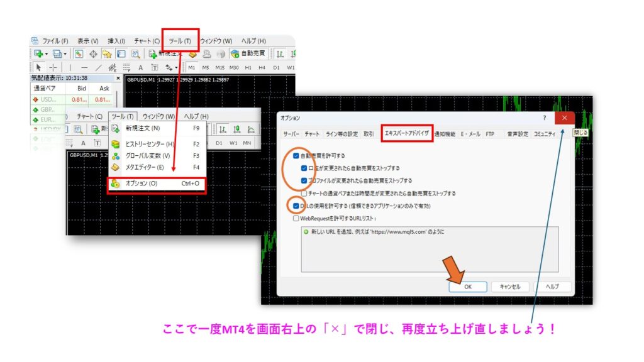This screenshot has width=644, height=362.
Task: Click the 自動売買 auto-trading toolbar button
Action: [248, 53]
